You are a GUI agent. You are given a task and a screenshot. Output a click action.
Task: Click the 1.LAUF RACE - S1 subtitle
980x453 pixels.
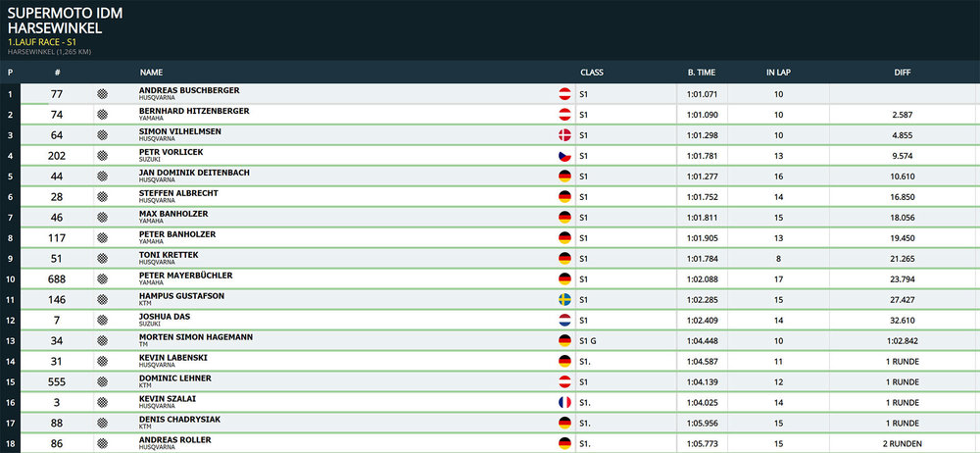tap(42, 42)
